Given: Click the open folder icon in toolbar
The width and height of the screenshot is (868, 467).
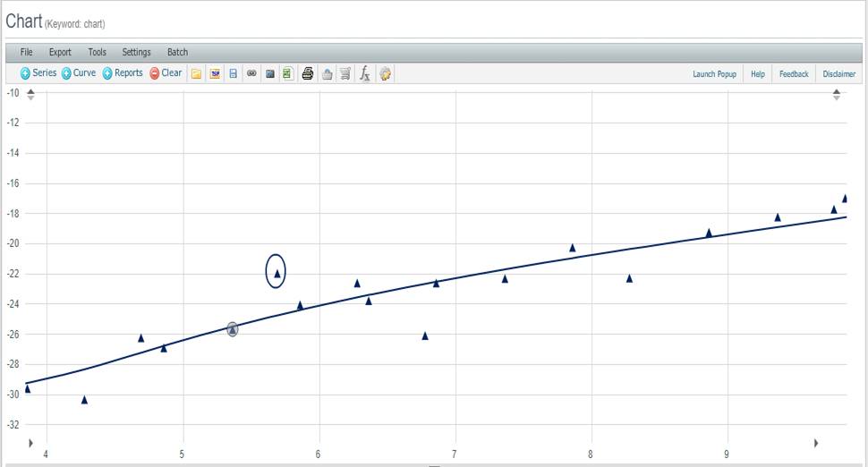Looking at the screenshot, I should point(196,74).
